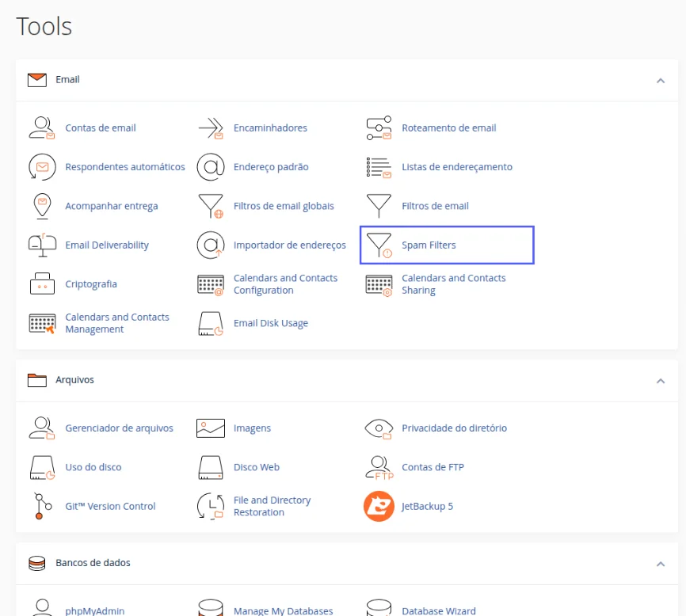Open Gerenciador de arquivos link
The width and height of the screenshot is (686, 616).
(x=119, y=428)
